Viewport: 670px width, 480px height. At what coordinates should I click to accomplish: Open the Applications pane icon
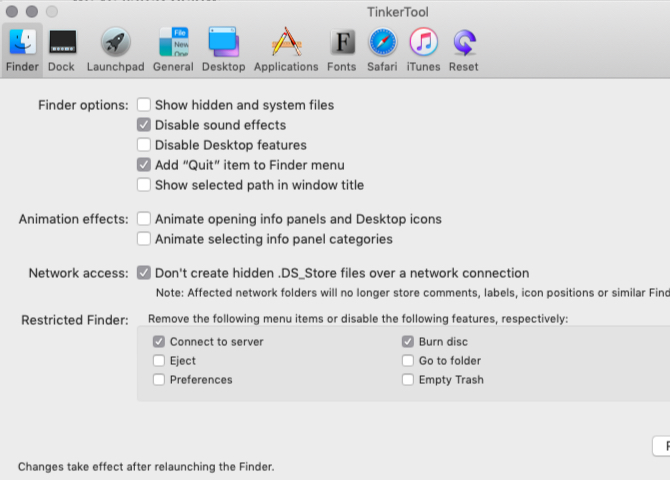(x=286, y=43)
